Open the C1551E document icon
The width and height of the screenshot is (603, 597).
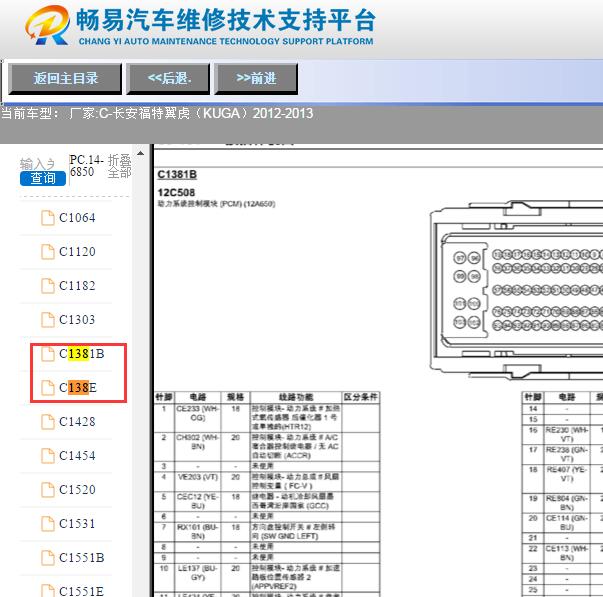tap(48, 591)
